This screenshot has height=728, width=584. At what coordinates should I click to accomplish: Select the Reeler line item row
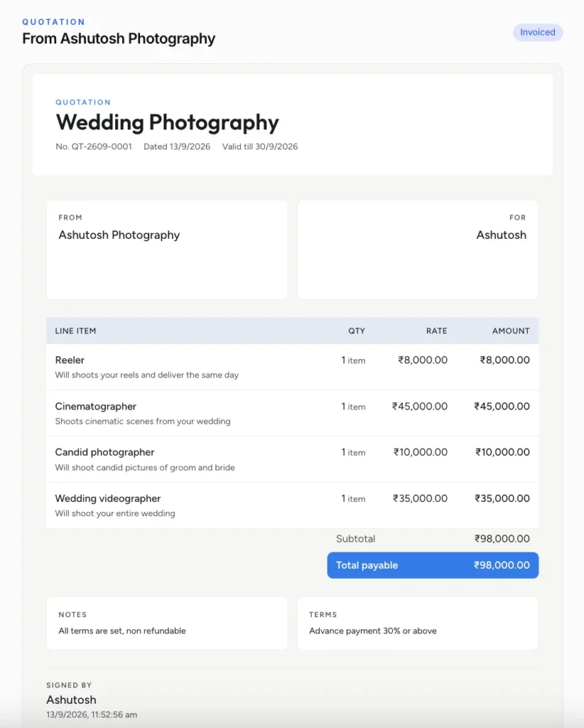tap(292, 367)
